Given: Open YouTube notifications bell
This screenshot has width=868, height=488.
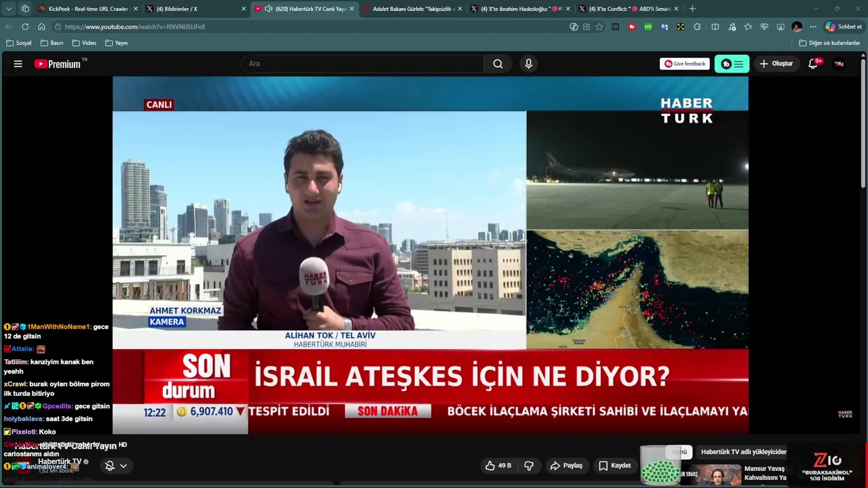Looking at the screenshot, I should point(813,64).
